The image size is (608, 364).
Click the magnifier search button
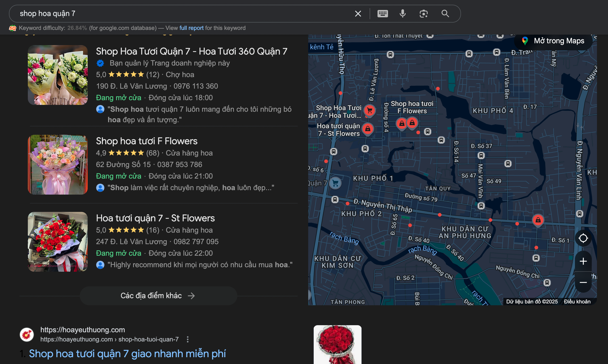click(445, 14)
